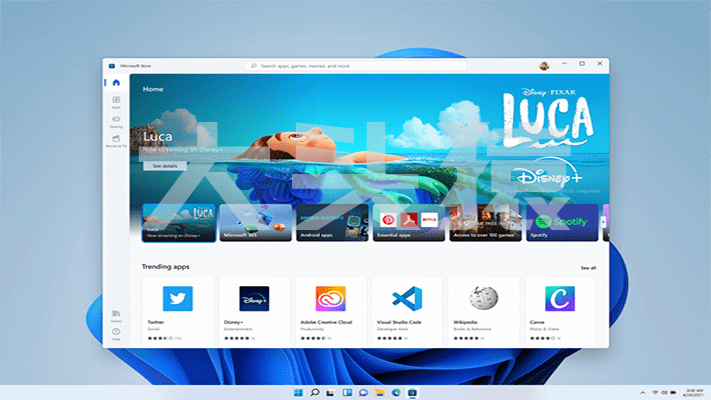
Task: Focus the Search apps, games, movies field
Action: [x=356, y=66]
